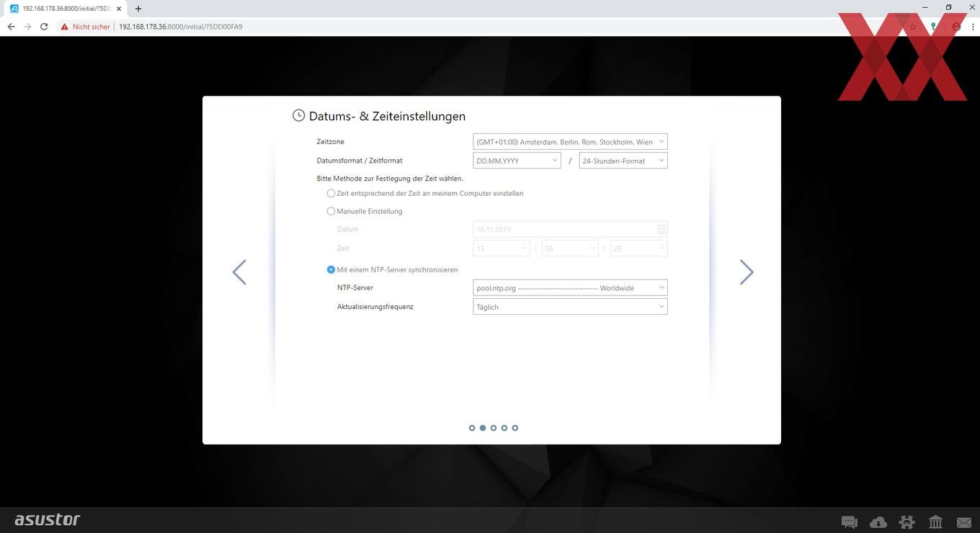Click the asustor logo
980x533 pixels.
[x=48, y=519]
